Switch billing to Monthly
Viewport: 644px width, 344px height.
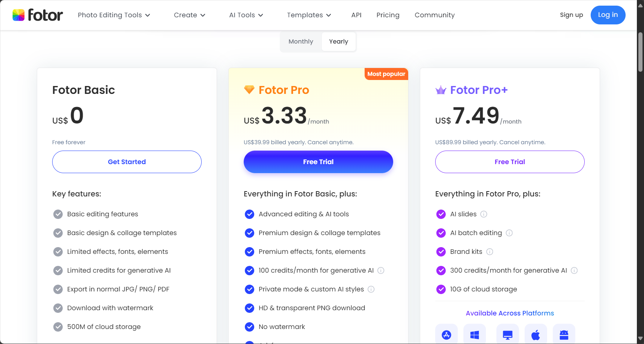pyautogui.click(x=301, y=41)
